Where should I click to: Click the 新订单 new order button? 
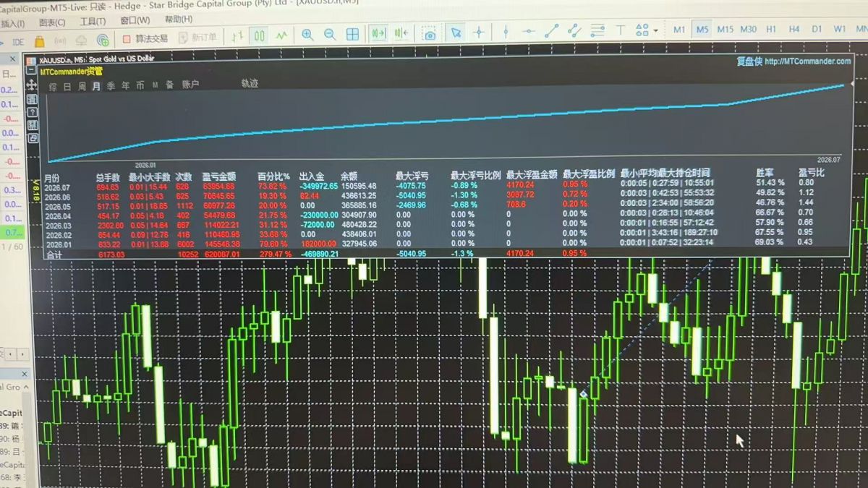(197, 38)
